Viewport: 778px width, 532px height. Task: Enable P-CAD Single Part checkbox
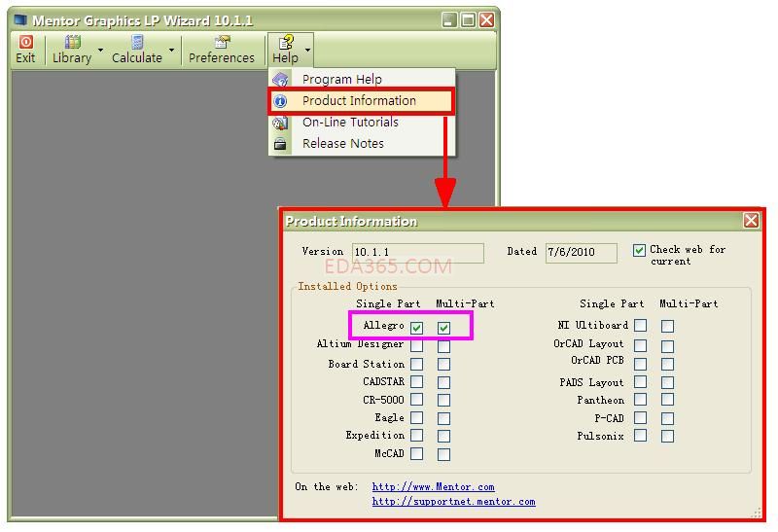(x=641, y=418)
